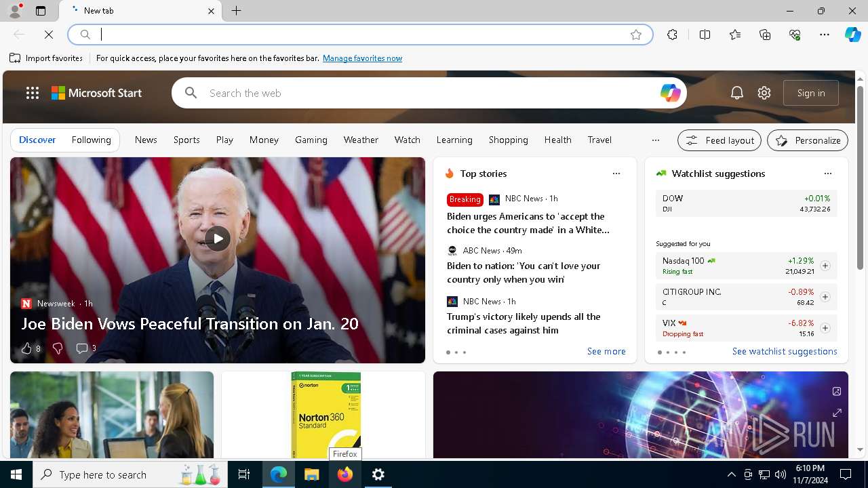Go to second Top stories page dot

tap(456, 352)
